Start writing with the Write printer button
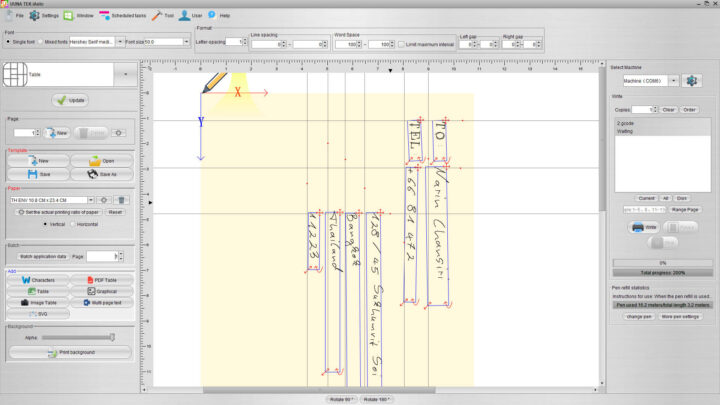720x405 pixels. coord(644,227)
